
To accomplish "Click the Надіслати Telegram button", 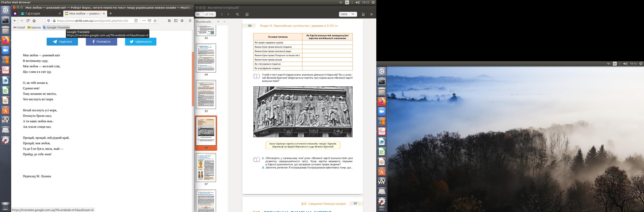I will tap(62, 42).
